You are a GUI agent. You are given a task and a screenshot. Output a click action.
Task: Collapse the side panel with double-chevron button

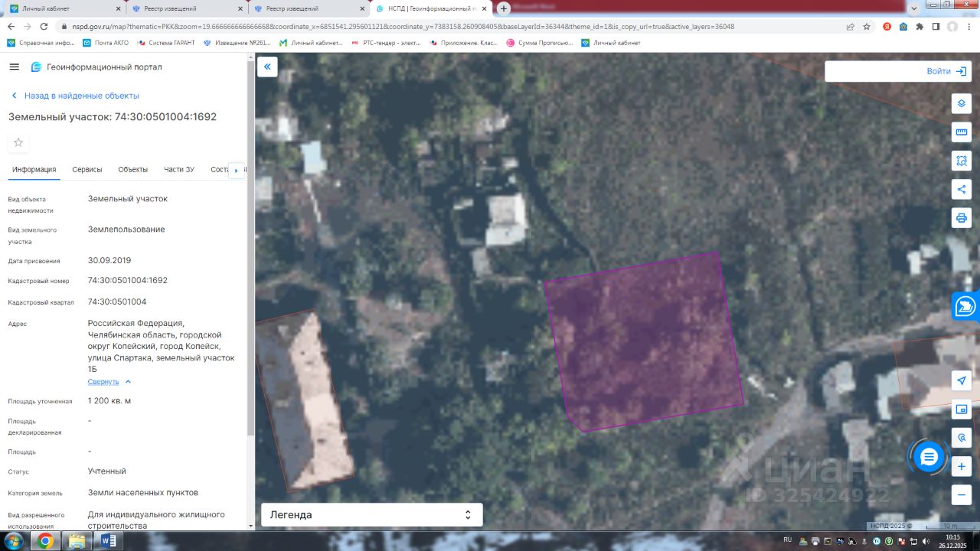click(x=267, y=67)
